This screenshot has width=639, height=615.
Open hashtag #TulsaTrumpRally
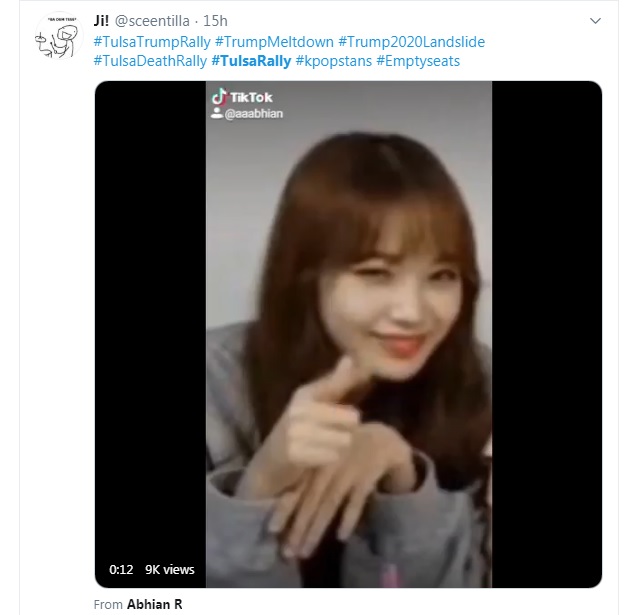click(x=152, y=42)
